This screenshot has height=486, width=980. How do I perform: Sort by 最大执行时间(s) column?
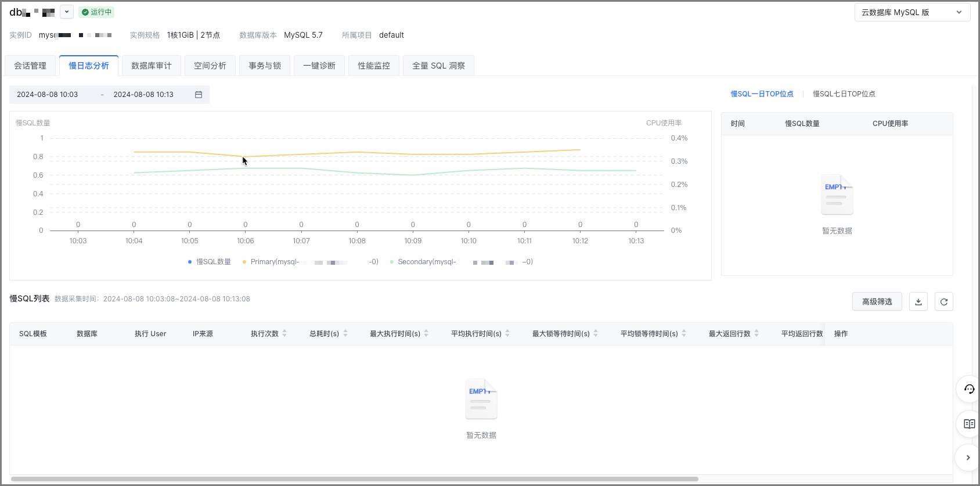click(426, 333)
